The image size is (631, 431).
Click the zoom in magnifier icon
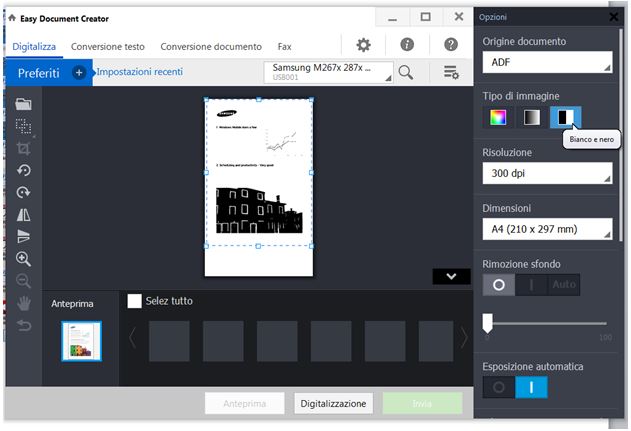(23, 258)
